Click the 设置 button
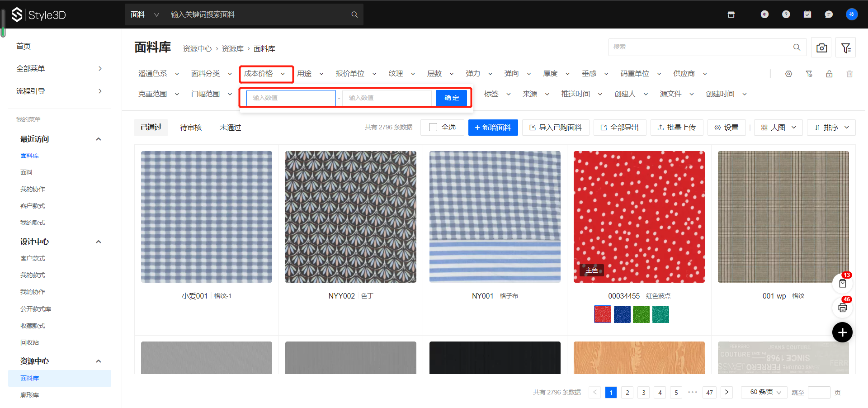 pos(726,128)
